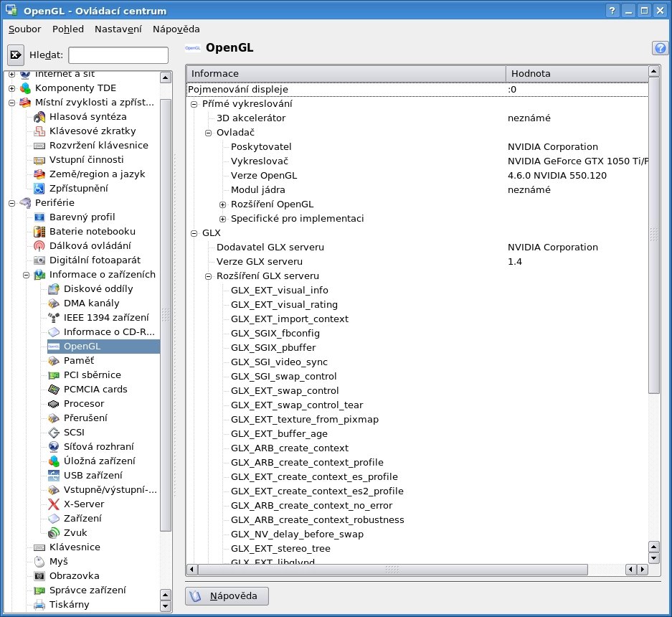Collapse the Místní zvyklosti a zpříst... category
The height and width of the screenshot is (617, 672).
tap(12, 103)
